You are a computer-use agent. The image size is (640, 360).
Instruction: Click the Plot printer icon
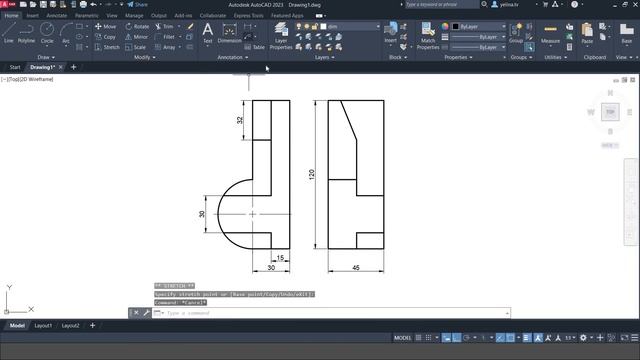pos(83,4)
